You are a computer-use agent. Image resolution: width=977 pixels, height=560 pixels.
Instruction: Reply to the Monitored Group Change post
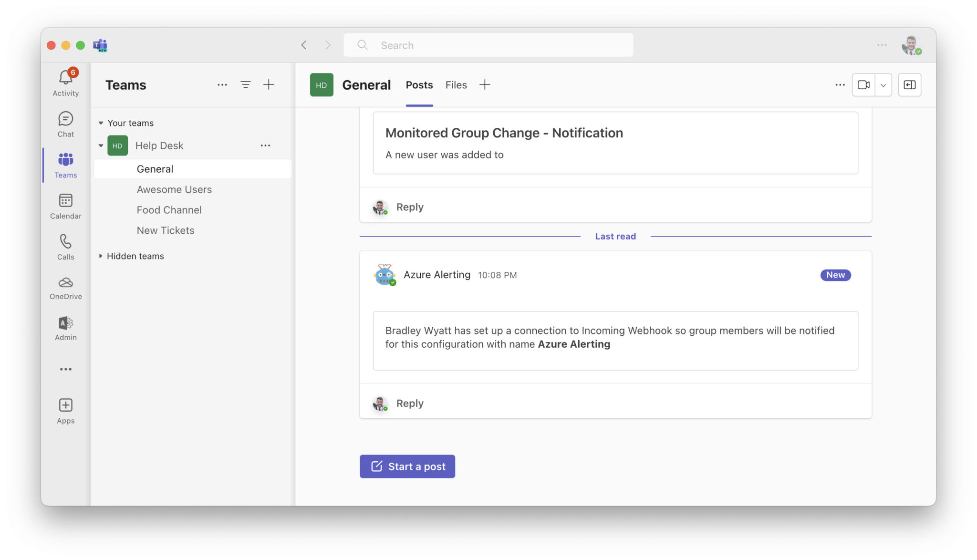tap(410, 207)
